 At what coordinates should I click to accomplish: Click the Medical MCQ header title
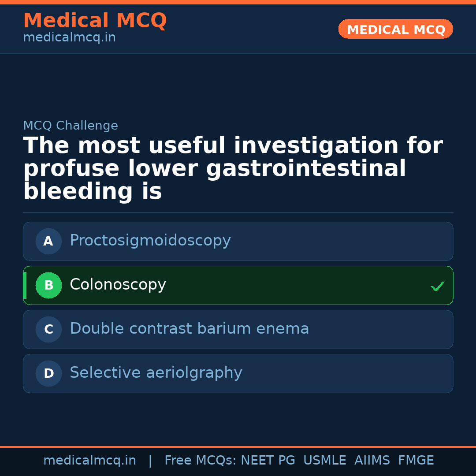[95, 21]
